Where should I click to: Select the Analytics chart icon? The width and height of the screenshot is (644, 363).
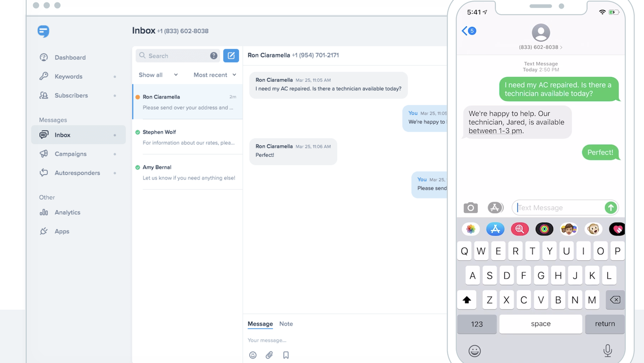pos(44,212)
